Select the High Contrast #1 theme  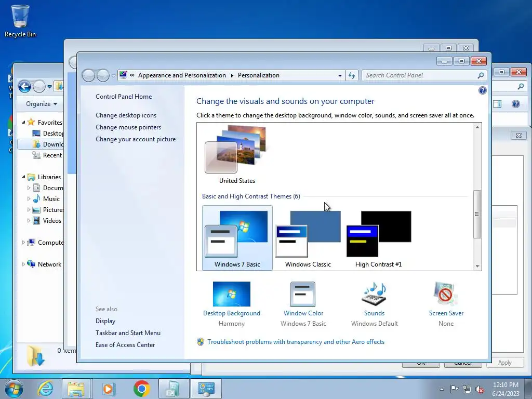pyautogui.click(x=378, y=238)
